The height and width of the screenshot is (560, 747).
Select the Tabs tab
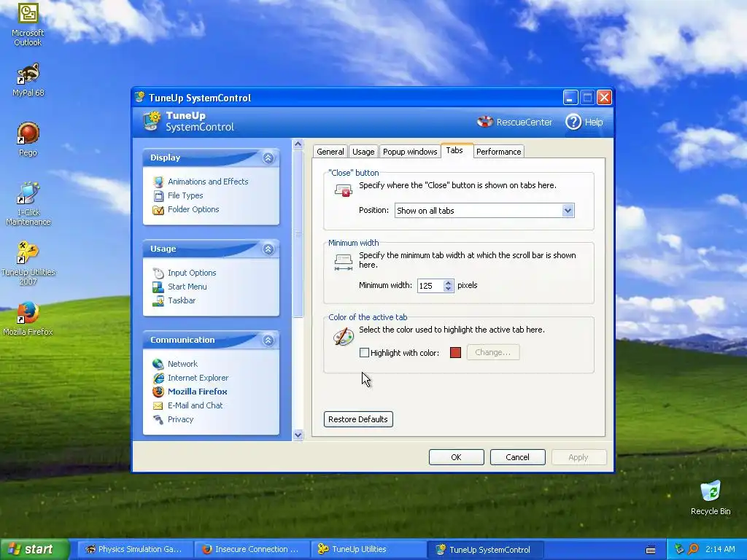pos(454,150)
